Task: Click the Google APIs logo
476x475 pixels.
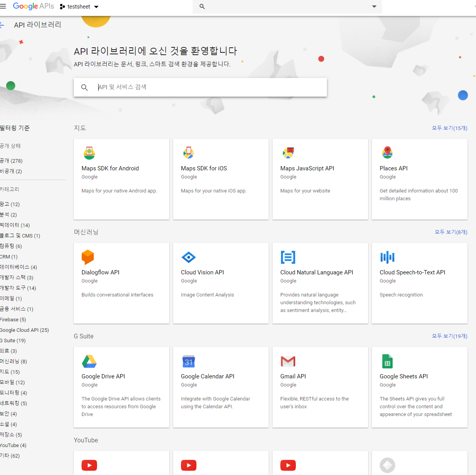Action: click(33, 6)
